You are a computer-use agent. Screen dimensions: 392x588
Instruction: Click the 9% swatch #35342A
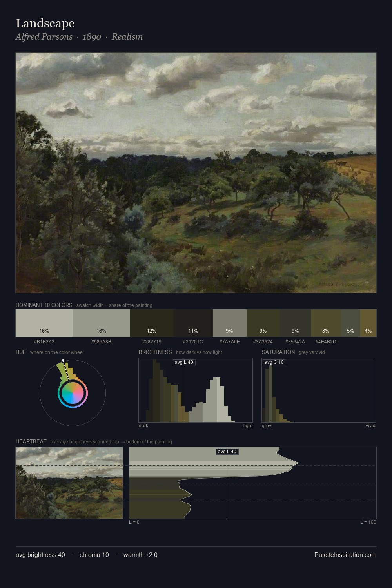point(296,323)
